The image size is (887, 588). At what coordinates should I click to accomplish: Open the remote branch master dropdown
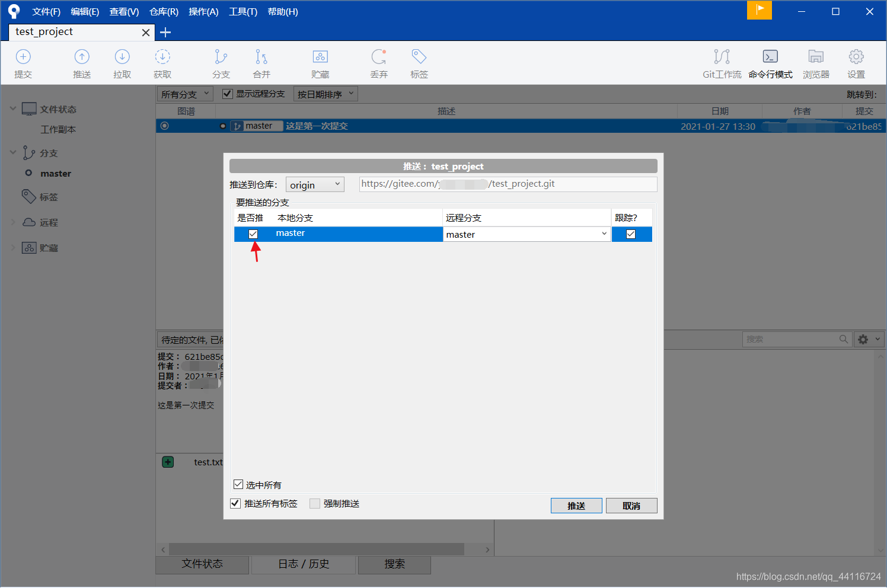click(527, 234)
